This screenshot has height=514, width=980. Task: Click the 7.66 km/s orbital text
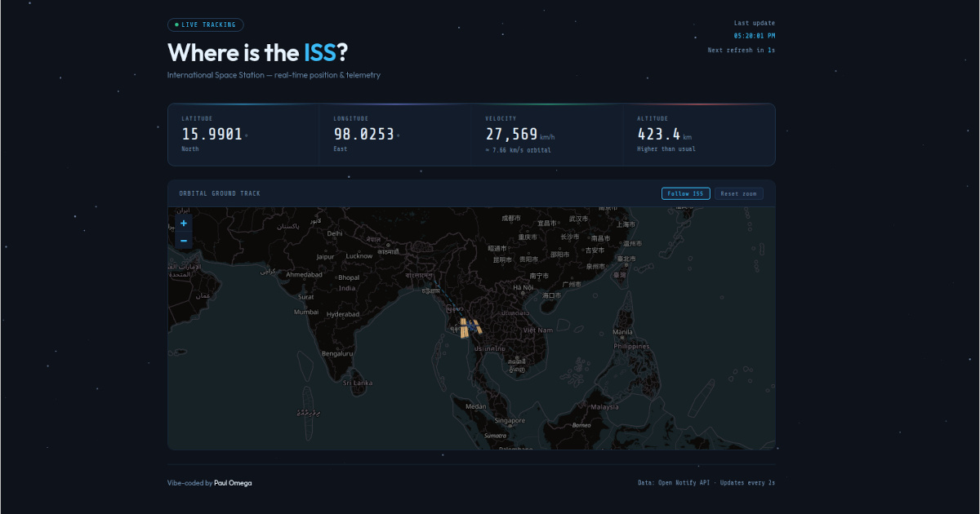click(x=518, y=150)
